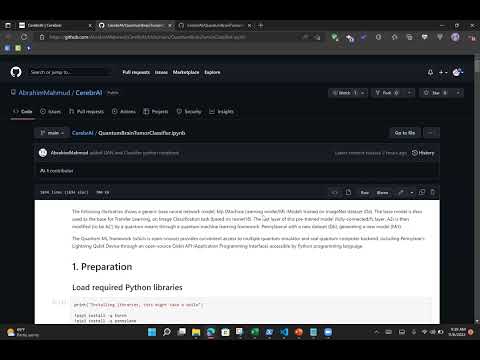Switch to the third GitHub browser tab
This screenshot has width=480, height=360.
pyautogui.click(x=215, y=25)
